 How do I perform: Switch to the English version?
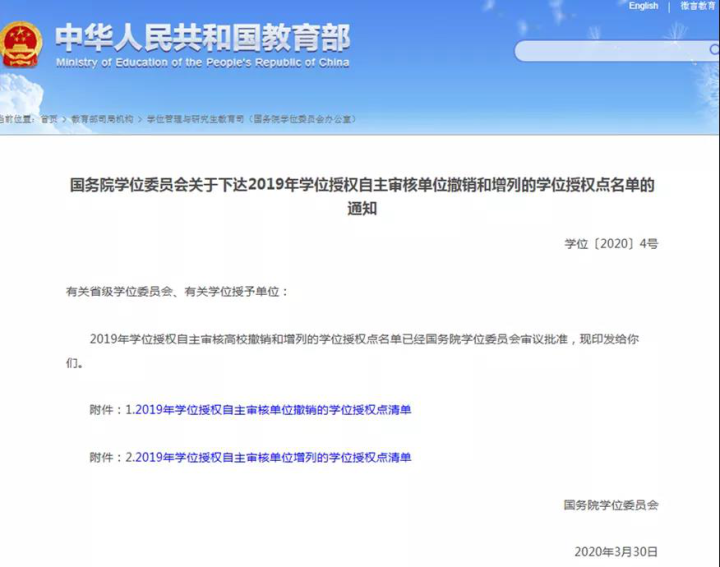point(643,6)
